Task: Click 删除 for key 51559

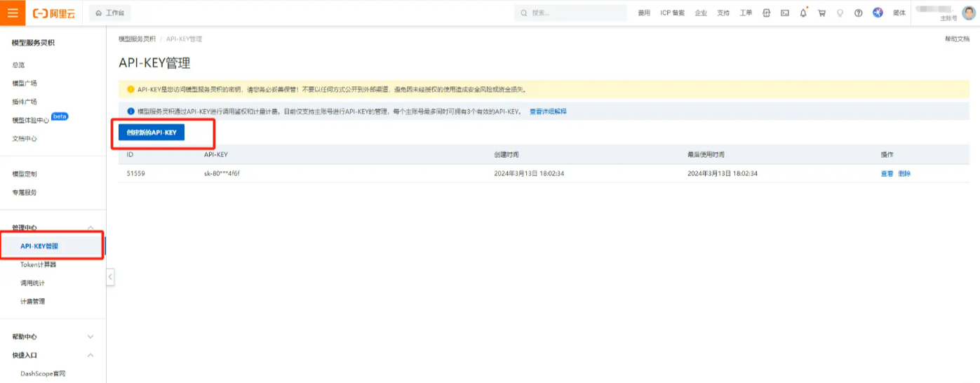Action: [x=904, y=173]
